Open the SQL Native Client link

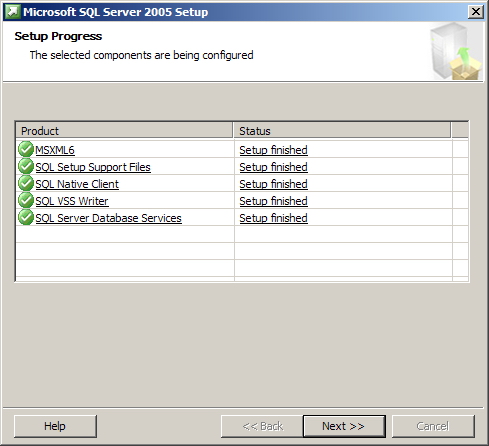tap(77, 184)
